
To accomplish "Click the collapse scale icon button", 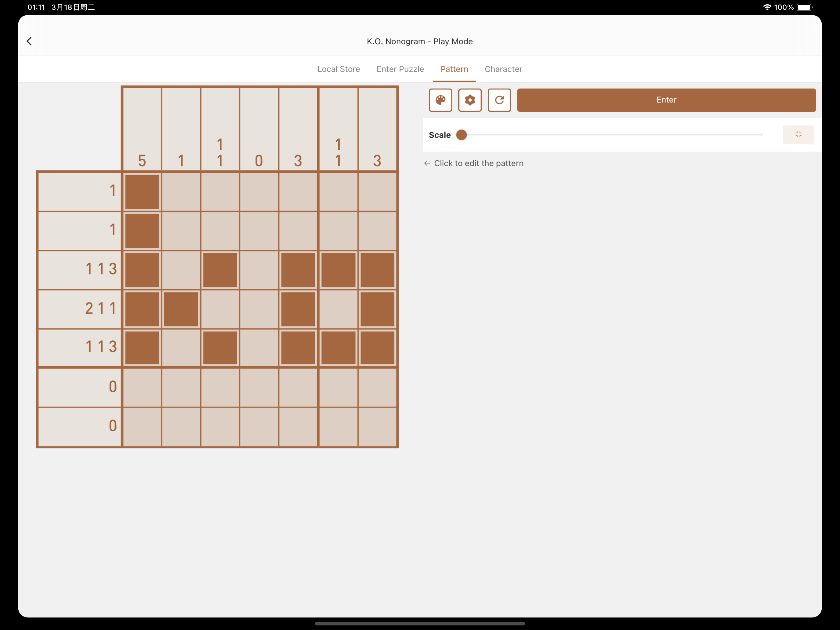I will [798, 134].
